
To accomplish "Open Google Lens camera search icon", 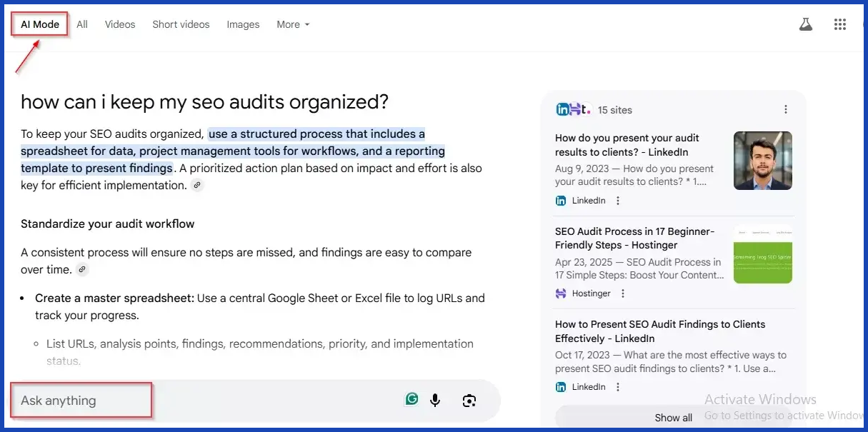I will [x=469, y=401].
